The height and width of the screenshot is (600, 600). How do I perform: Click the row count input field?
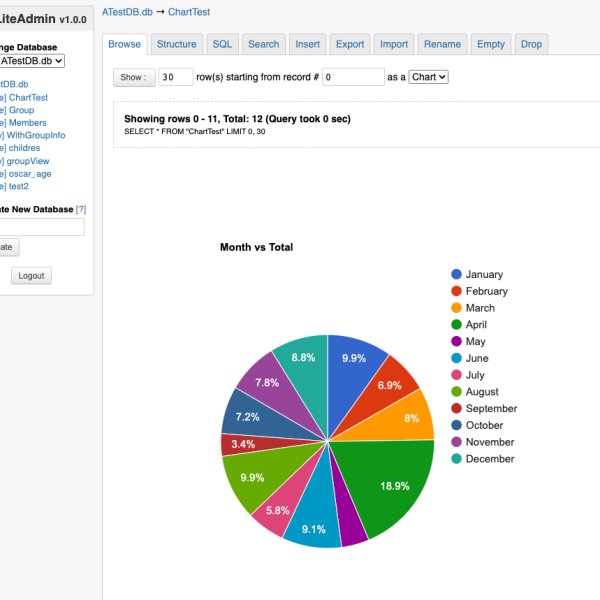coord(175,77)
